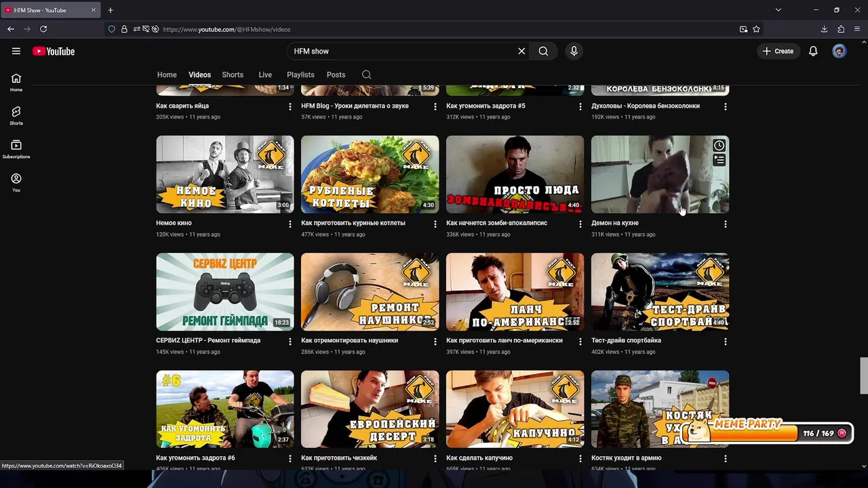The width and height of the screenshot is (868, 488).
Task: Open Shorts in the left sidebar
Action: coord(16,116)
